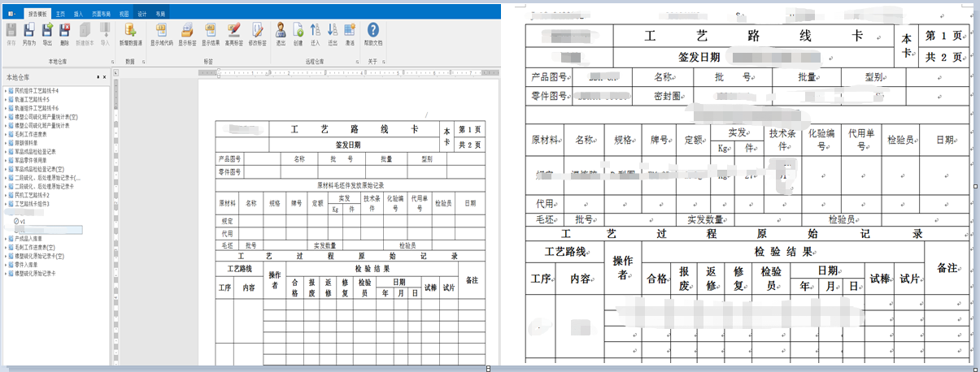The image size is (980, 372).
Task: Open the 页面布局 ribbon tab
Action: point(101,15)
